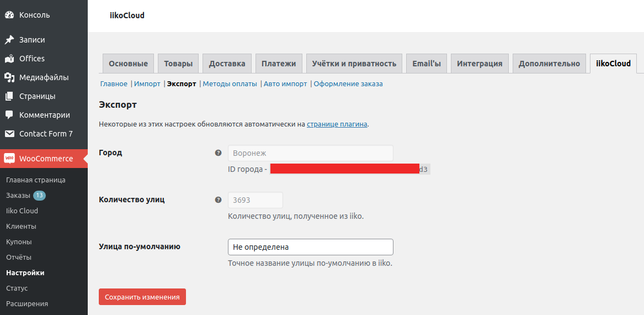
Task: Select the iikoCloud settings tab
Action: (613, 64)
